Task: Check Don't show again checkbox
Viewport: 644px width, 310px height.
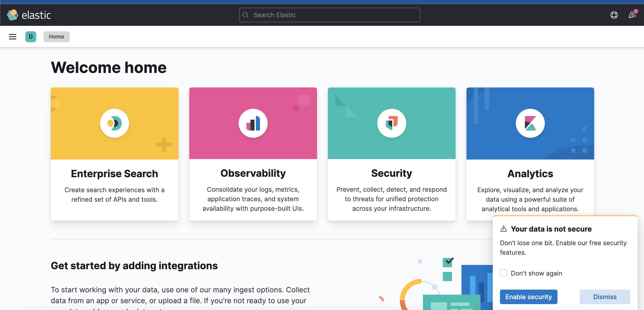Action: pos(504,273)
